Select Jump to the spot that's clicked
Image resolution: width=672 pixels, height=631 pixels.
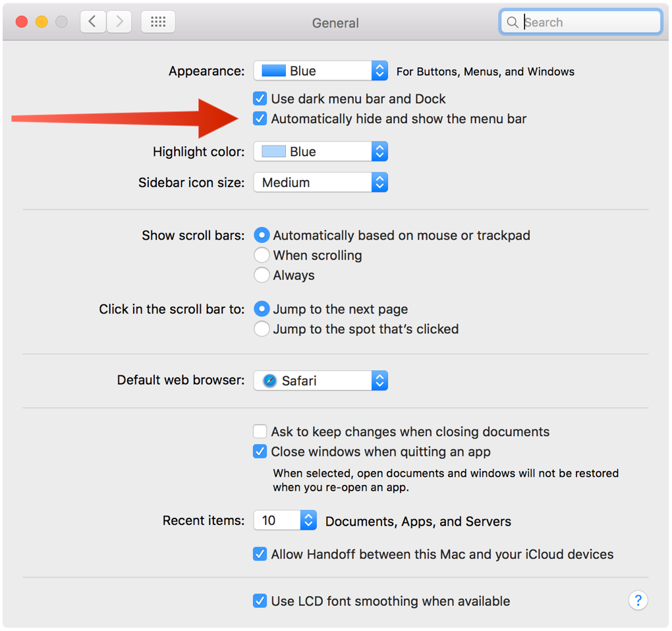click(x=262, y=329)
